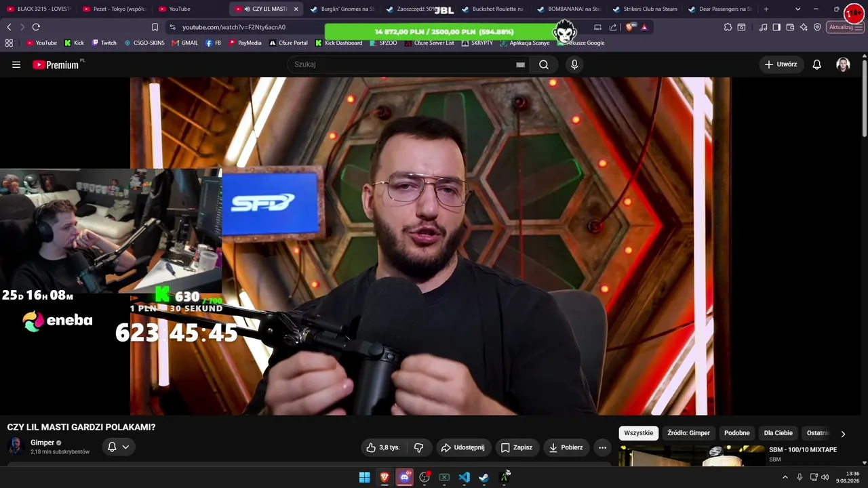Expand the subscription notification bell dropdown
The width and height of the screenshot is (868, 488).
[118, 447]
